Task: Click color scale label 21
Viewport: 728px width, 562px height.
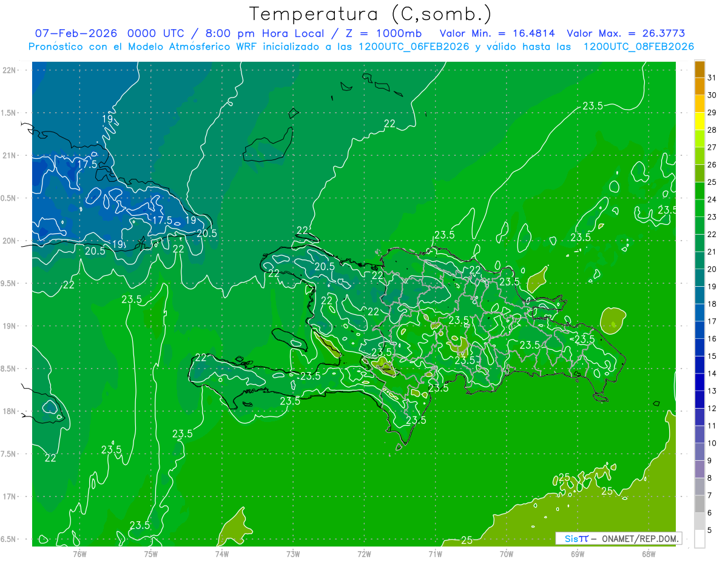Action: click(x=712, y=252)
